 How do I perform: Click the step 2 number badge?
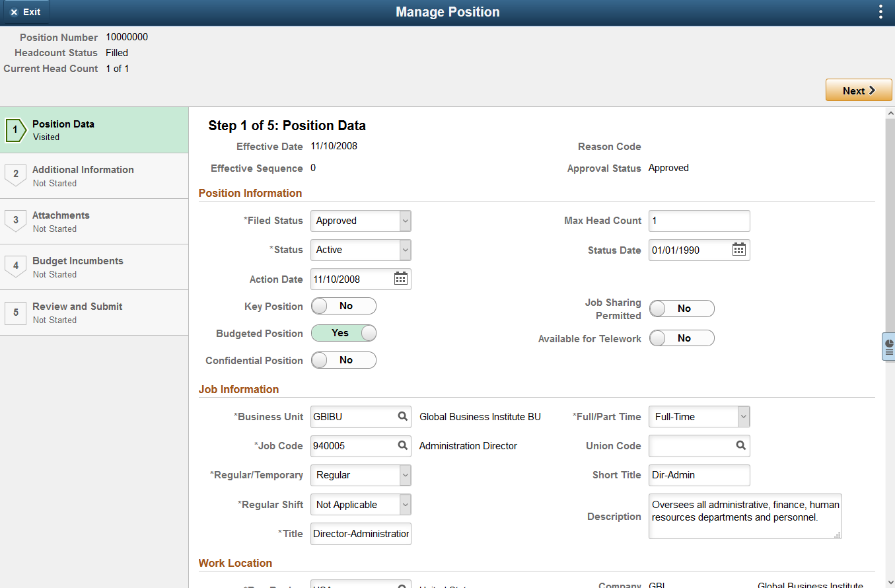point(15,175)
